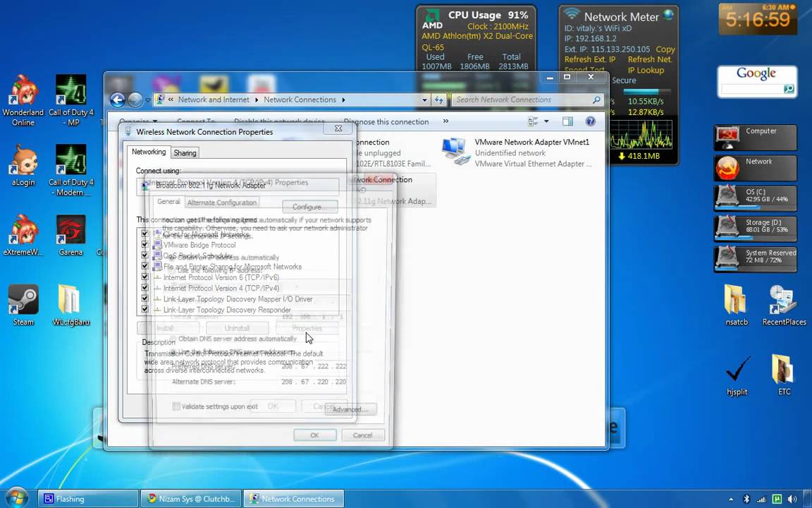Go back in the Network Connections window
Image resolution: width=812 pixels, height=508 pixels.
(x=118, y=99)
